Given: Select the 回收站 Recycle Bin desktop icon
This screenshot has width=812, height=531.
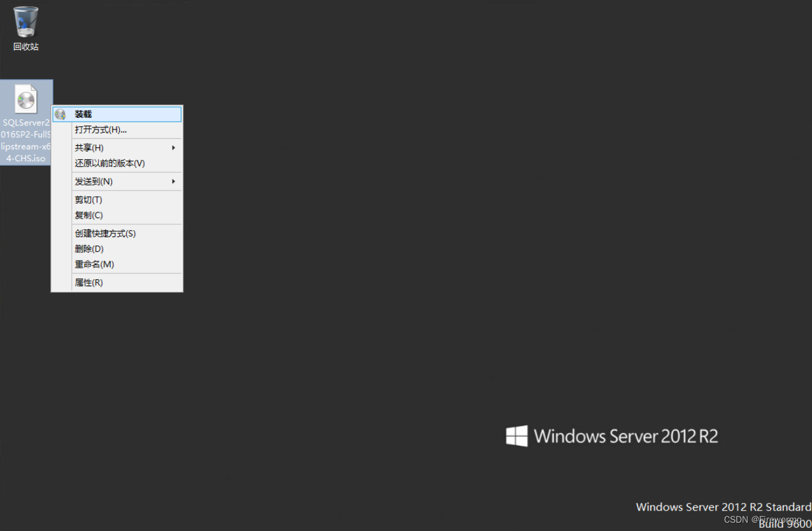Looking at the screenshot, I should 25,29.
